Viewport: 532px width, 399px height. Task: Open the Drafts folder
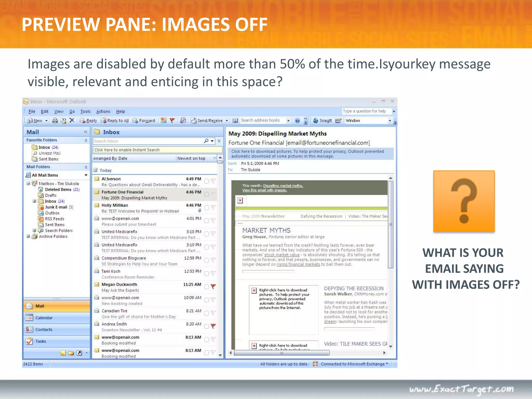pyautogui.click(x=47, y=195)
